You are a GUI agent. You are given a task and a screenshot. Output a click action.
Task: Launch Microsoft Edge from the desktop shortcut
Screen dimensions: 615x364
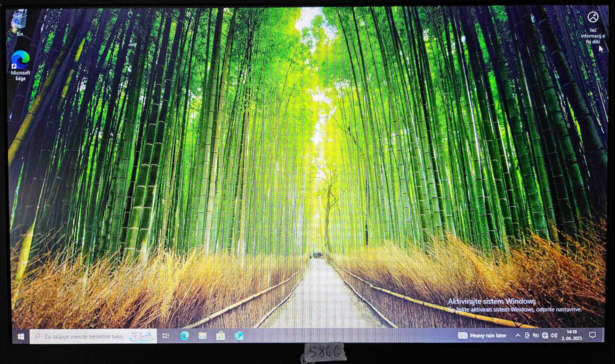click(21, 60)
